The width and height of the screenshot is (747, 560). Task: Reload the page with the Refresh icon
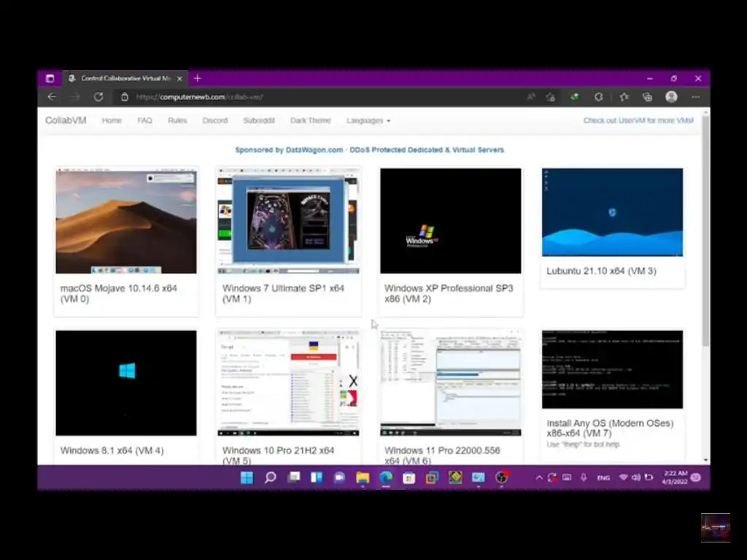point(98,97)
